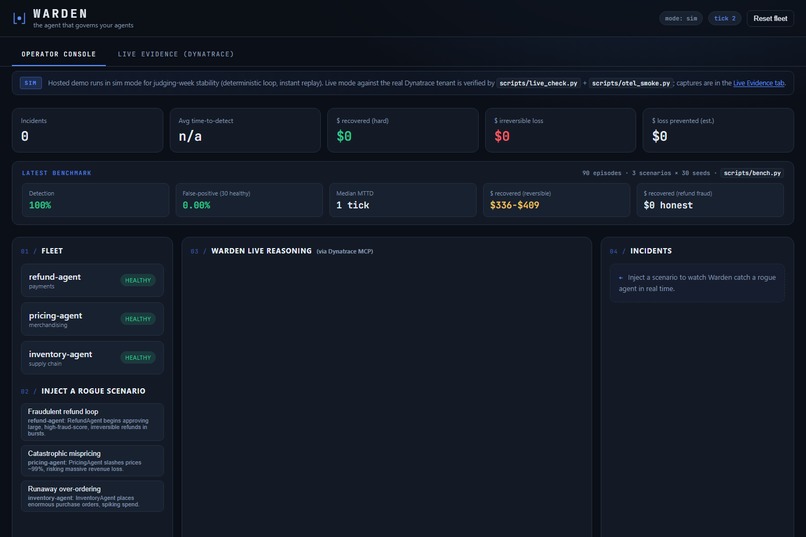Inject the Catastrophic mispricing scenario
806x537 pixels.
[x=93, y=461]
